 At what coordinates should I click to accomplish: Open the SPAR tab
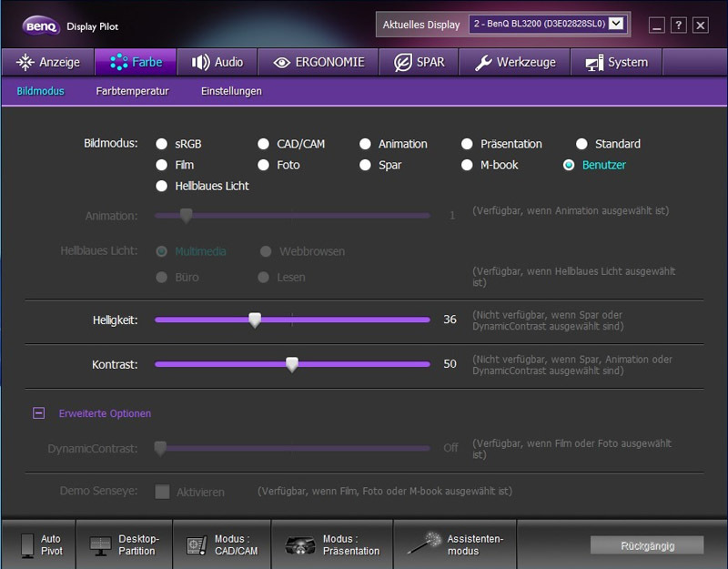[x=420, y=62]
